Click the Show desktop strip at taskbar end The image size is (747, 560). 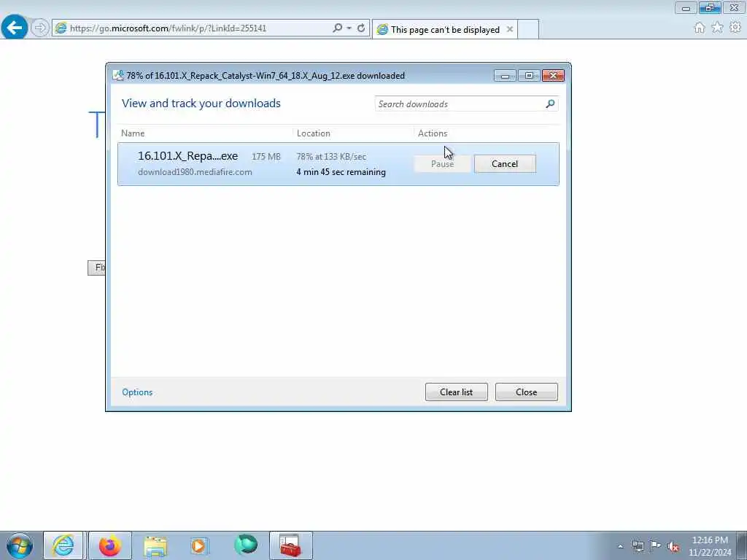coord(742,545)
